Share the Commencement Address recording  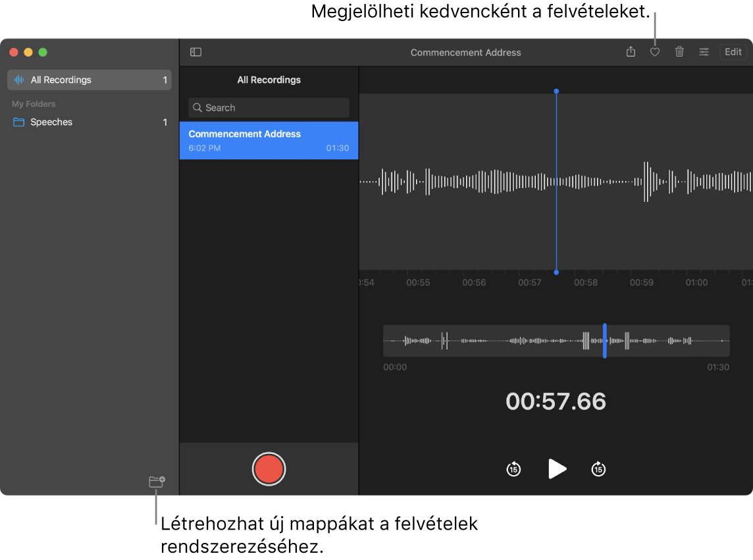point(630,52)
